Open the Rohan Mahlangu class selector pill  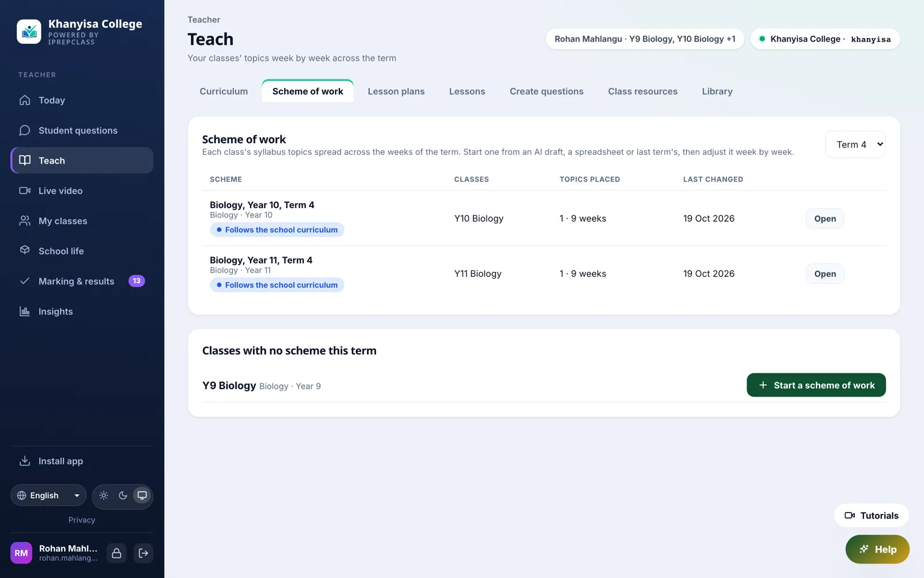645,39
